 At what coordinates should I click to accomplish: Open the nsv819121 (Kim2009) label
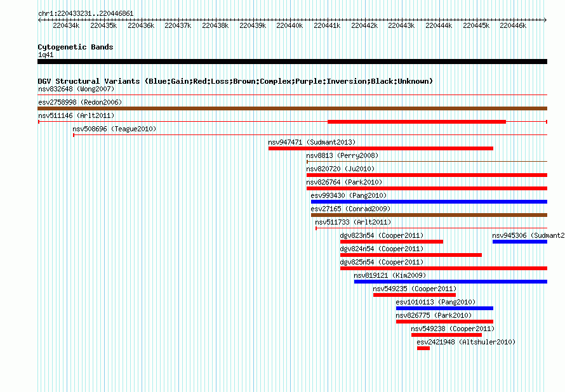click(x=390, y=275)
